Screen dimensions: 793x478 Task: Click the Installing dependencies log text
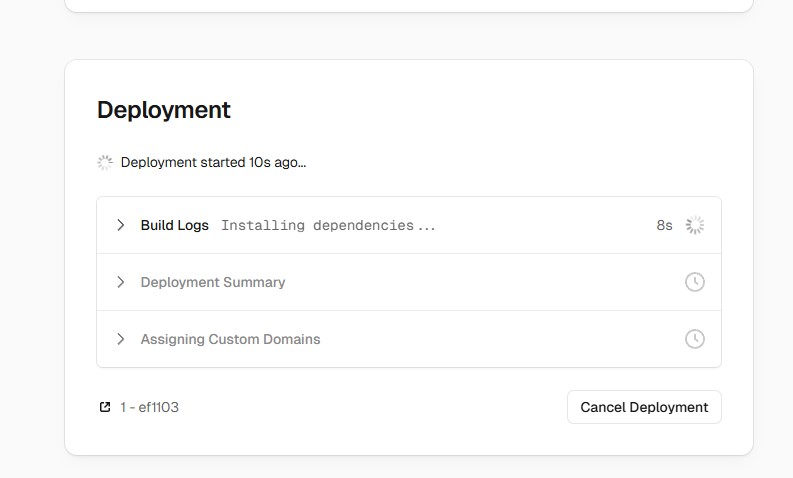328,226
